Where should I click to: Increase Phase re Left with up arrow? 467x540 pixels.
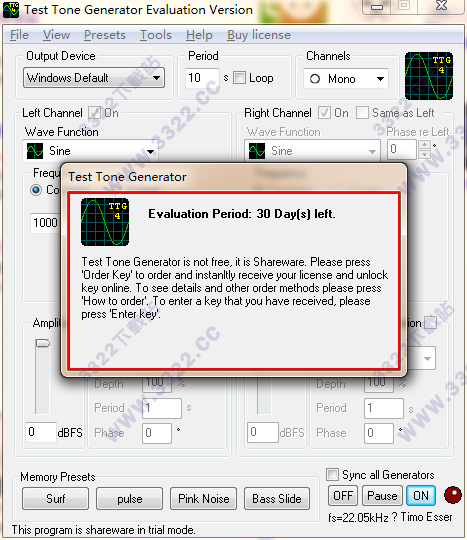(x=424, y=145)
